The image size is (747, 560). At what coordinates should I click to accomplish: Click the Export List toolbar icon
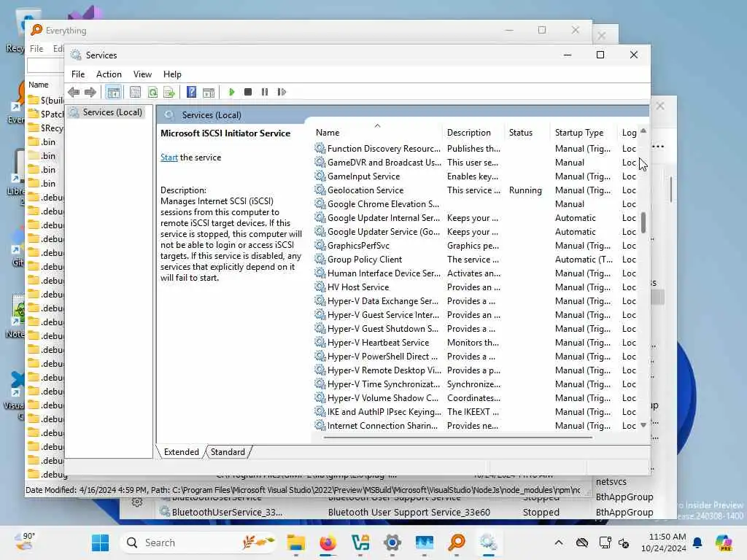coord(169,92)
